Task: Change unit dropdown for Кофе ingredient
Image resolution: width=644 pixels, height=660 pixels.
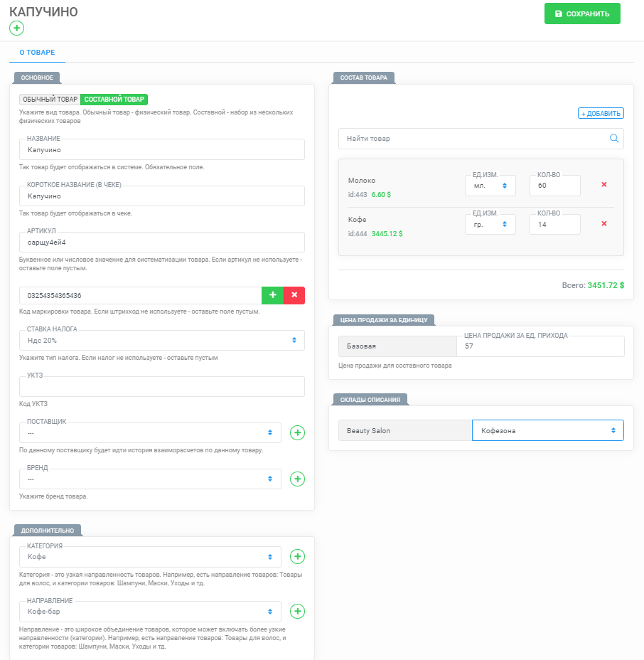Action: [490, 224]
